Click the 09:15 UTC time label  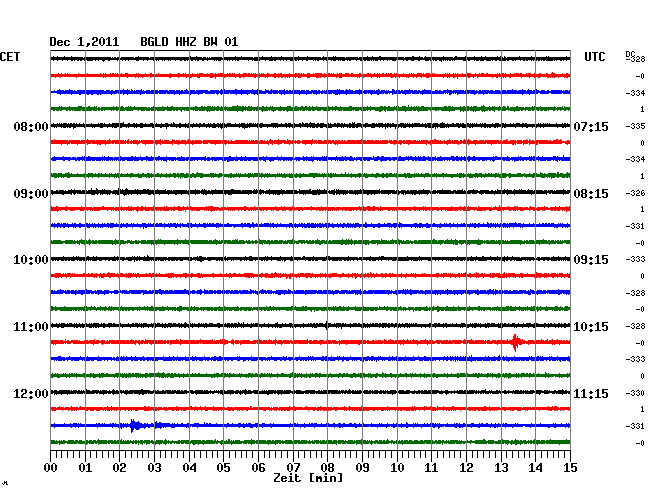point(592,260)
